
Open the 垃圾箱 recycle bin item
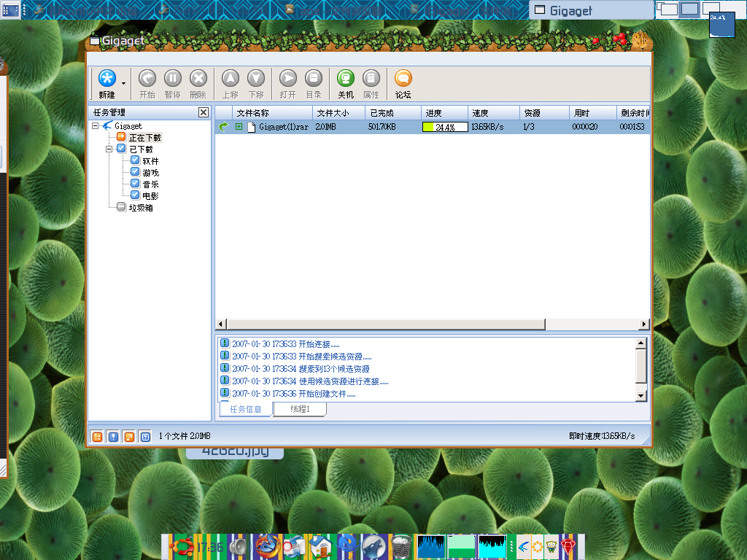(x=141, y=208)
